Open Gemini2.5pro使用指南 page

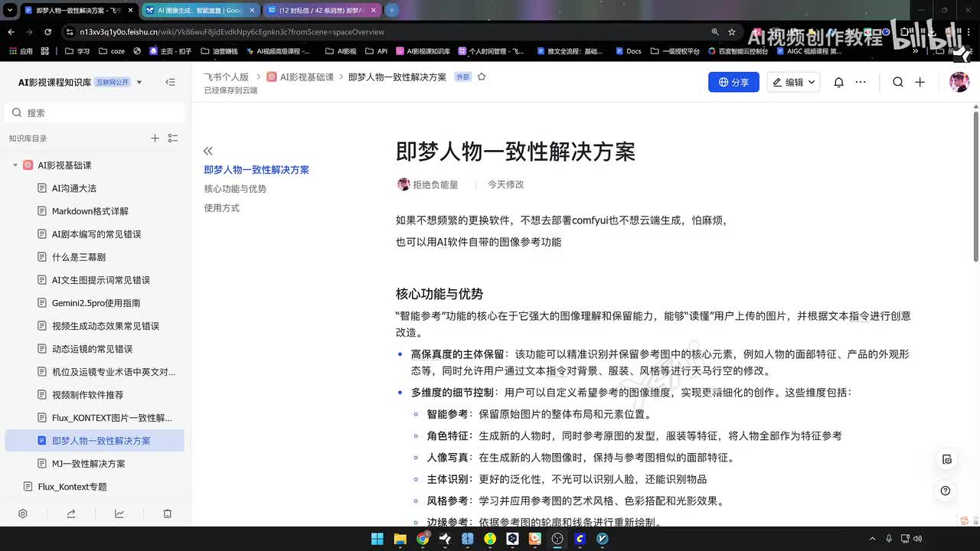[95, 303]
